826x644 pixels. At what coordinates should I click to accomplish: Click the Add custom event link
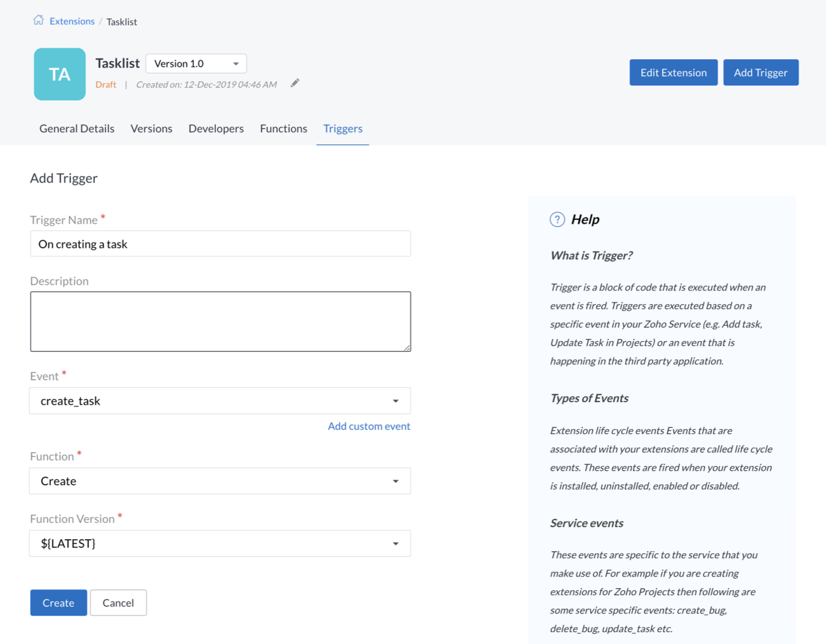coord(369,426)
